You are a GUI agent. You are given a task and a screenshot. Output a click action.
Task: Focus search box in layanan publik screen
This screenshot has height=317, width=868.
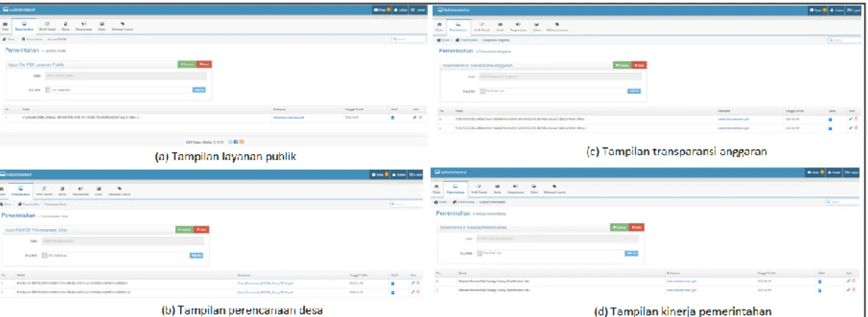(408, 39)
